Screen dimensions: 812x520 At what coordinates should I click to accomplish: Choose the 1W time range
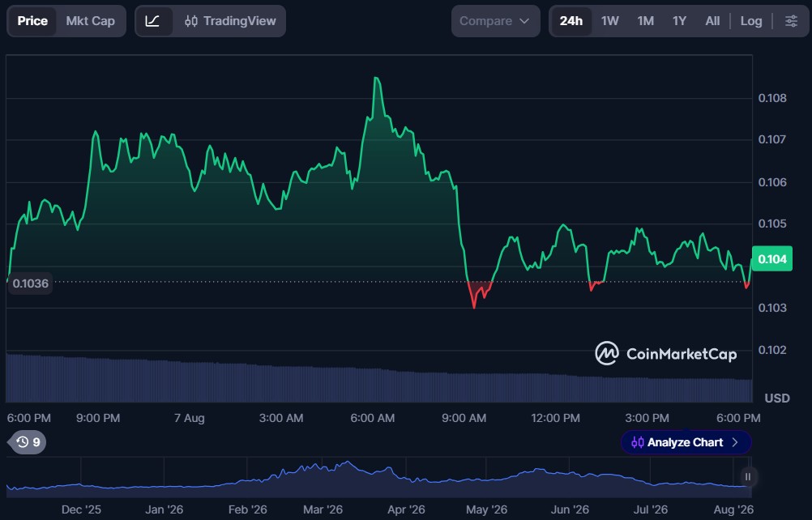tap(610, 21)
